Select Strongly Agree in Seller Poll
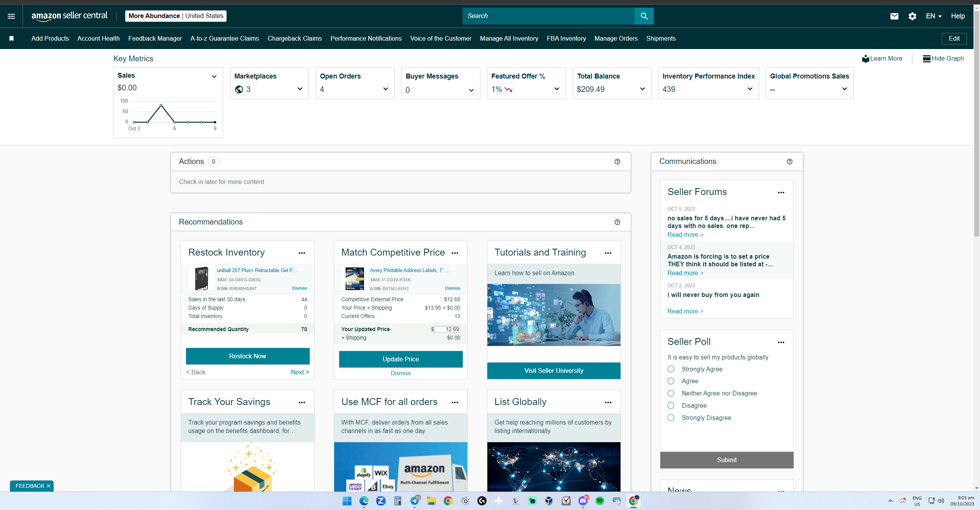The width and height of the screenshot is (980, 510). (671, 369)
